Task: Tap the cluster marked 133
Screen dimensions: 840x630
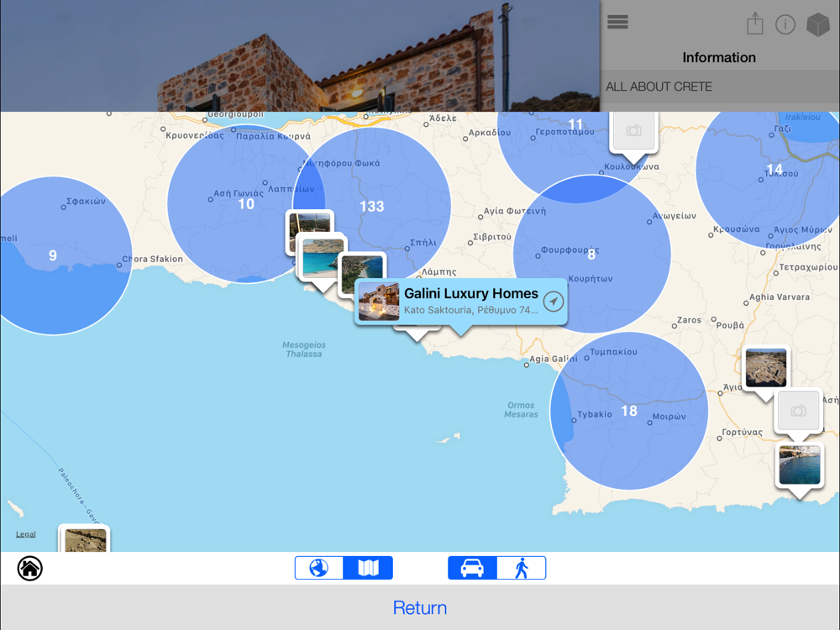Action: pos(372,207)
